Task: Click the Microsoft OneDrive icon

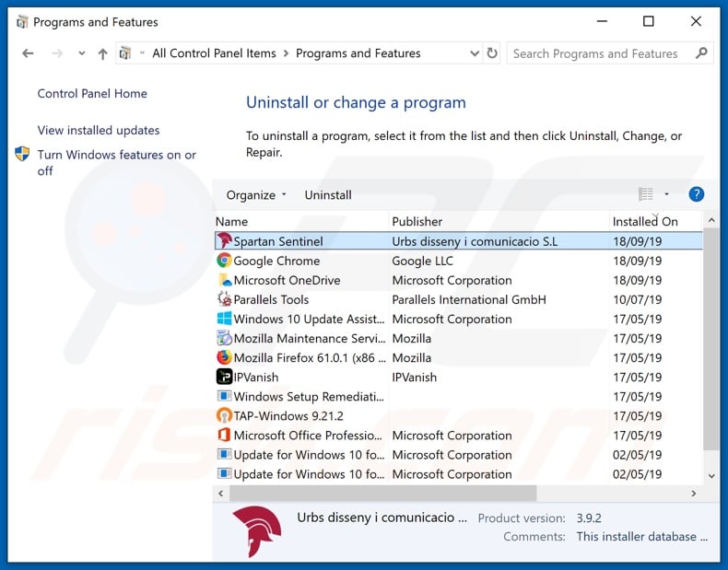Action: [224, 280]
